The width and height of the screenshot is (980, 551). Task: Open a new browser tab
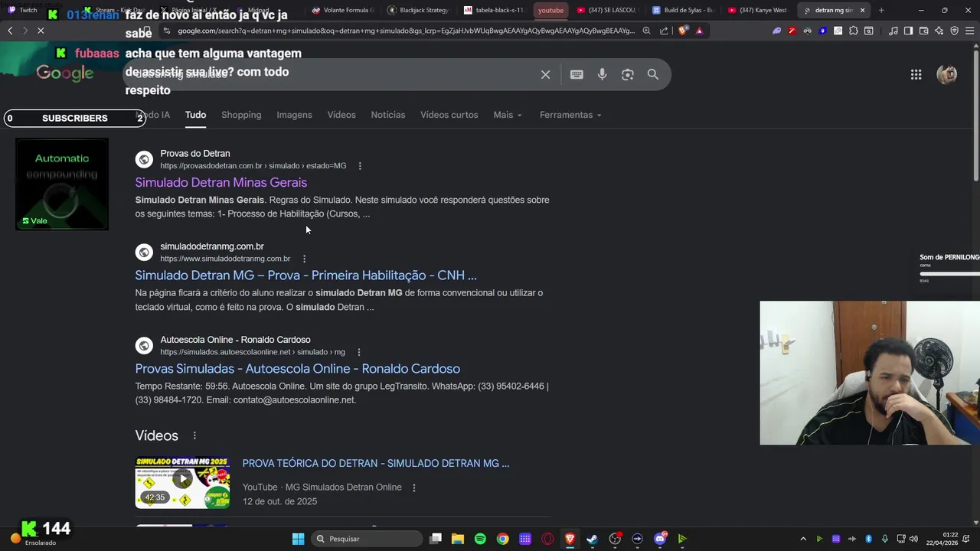[881, 10]
